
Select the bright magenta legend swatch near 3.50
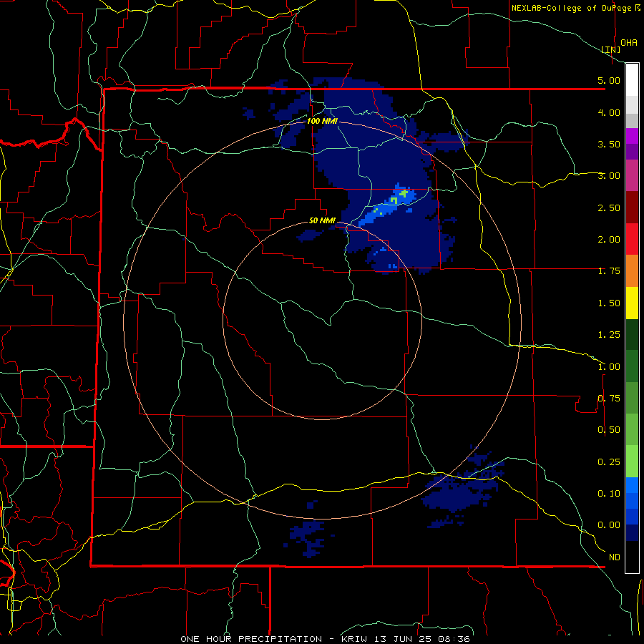632,136
